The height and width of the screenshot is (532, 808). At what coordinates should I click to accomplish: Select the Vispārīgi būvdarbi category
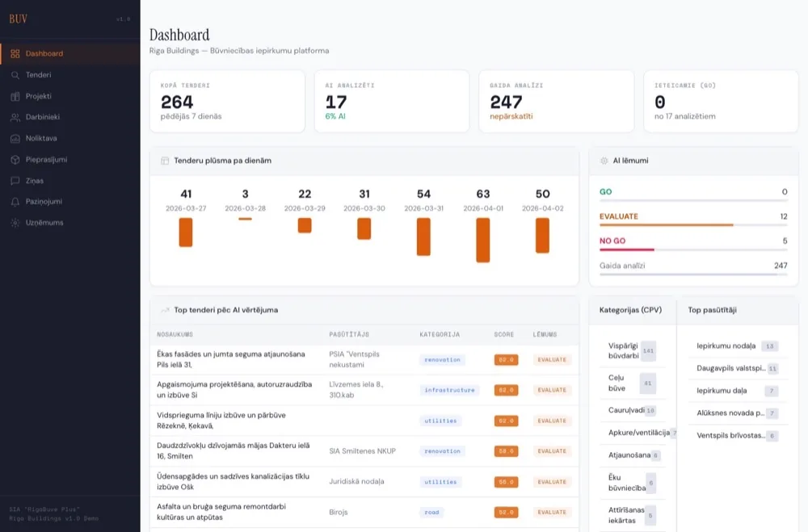tap(633, 351)
